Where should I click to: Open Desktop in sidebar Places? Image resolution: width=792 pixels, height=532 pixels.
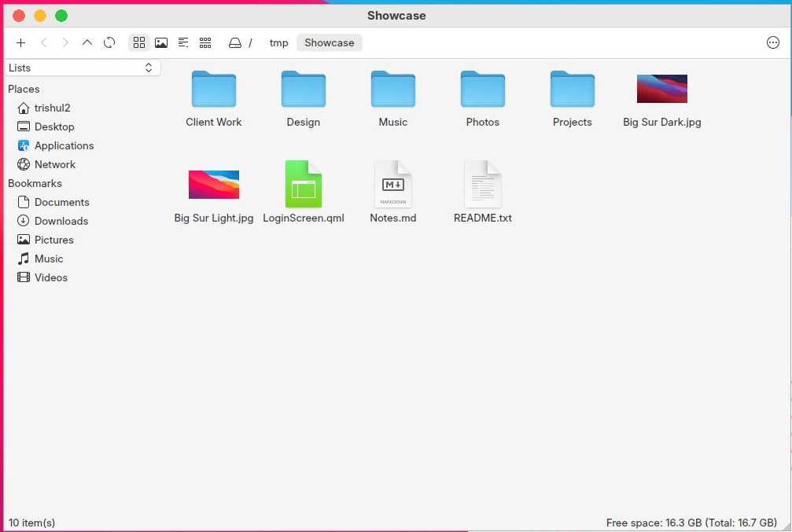pyautogui.click(x=46, y=127)
